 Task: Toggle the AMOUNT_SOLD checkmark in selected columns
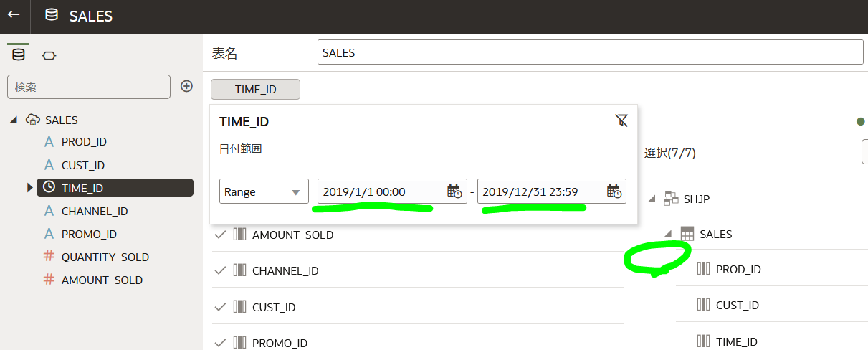pos(221,235)
